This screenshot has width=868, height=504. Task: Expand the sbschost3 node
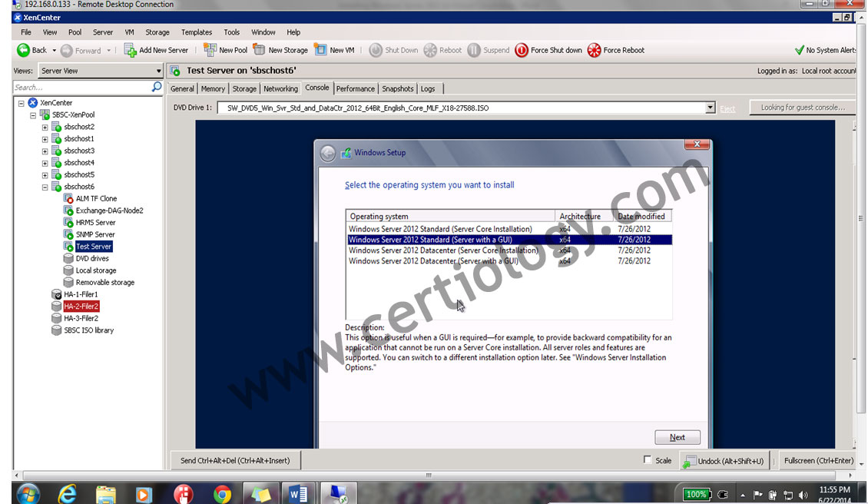[x=45, y=151]
